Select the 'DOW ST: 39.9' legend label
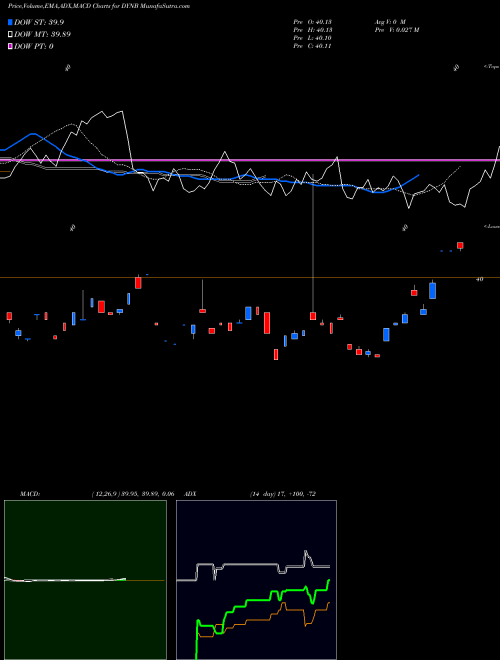 pyautogui.click(x=39, y=22)
